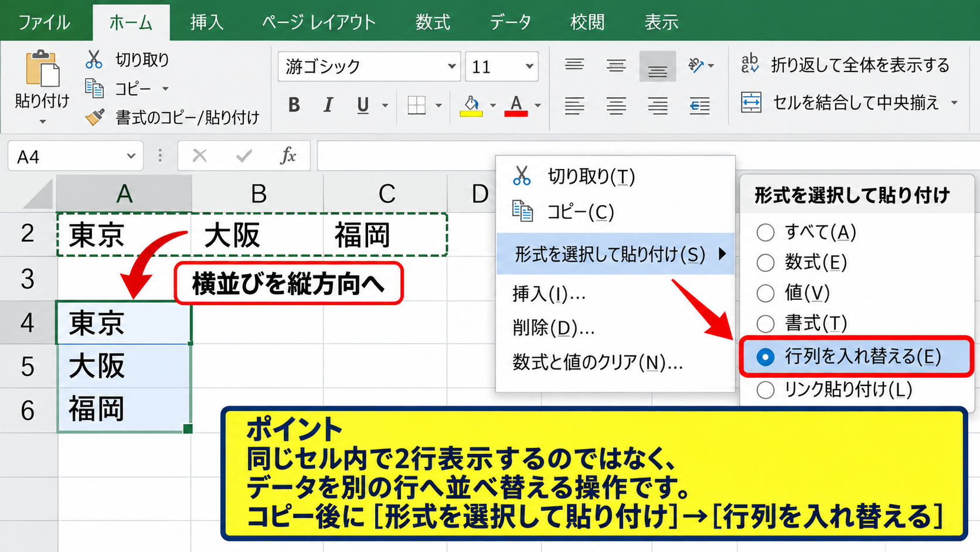The height and width of the screenshot is (552, 980).
Task: Open the font name dropdown 游ゴシック
Action: pos(451,66)
